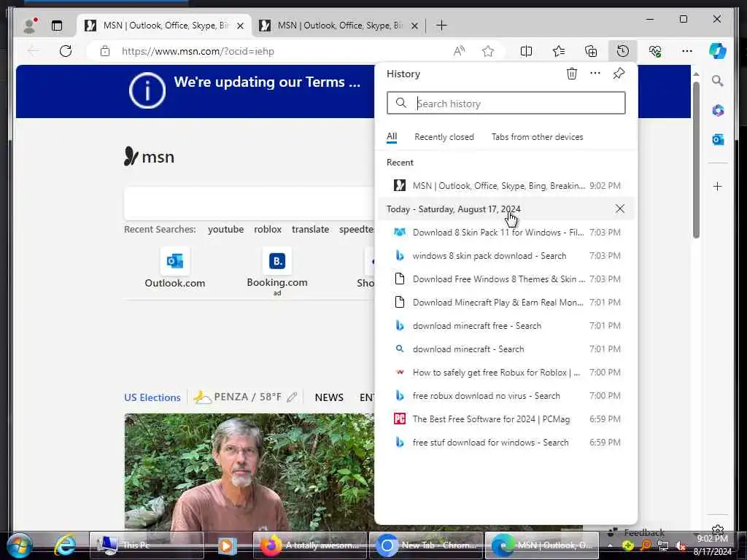Toggle Split screen icon in toolbar
The width and height of the screenshot is (747, 560).
527,51
